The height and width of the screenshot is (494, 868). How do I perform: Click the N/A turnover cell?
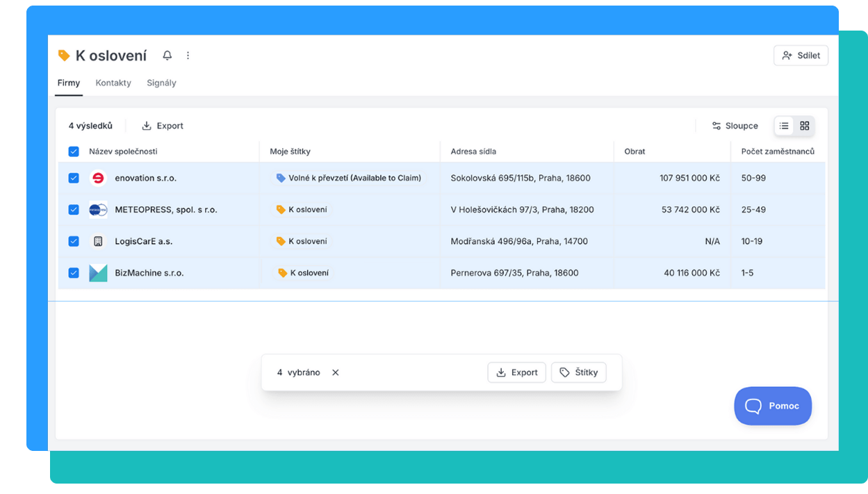coord(712,241)
